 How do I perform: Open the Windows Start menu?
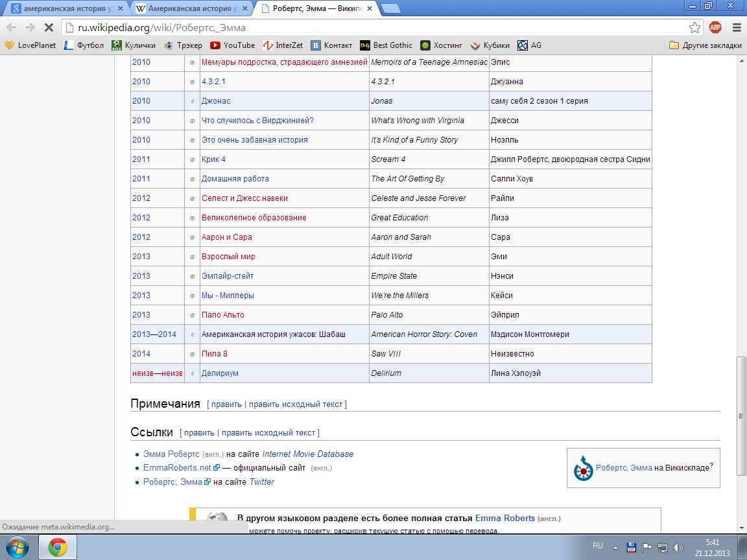(18, 548)
